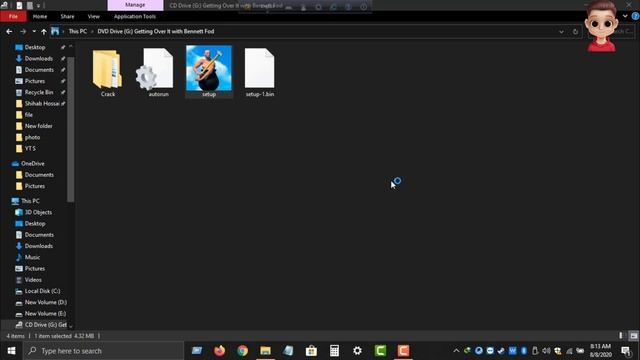Open pinned Desktop in Quick access
This screenshot has height=360, width=640.
pyautogui.click(x=35, y=47)
